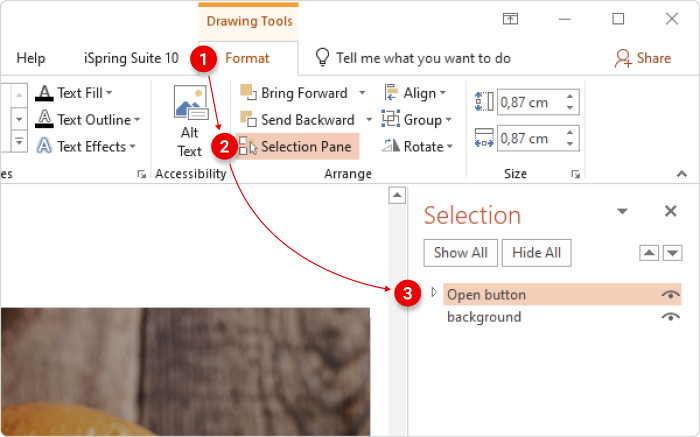700x437 pixels.
Task: Click the Text Effects glowing A icon
Action: (x=44, y=146)
